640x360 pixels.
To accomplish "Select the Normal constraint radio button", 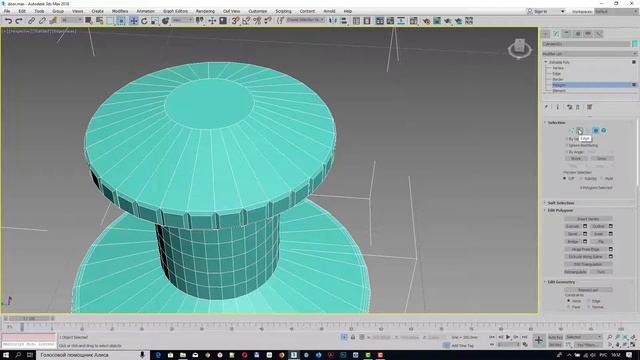I will pyautogui.click(x=589, y=307).
